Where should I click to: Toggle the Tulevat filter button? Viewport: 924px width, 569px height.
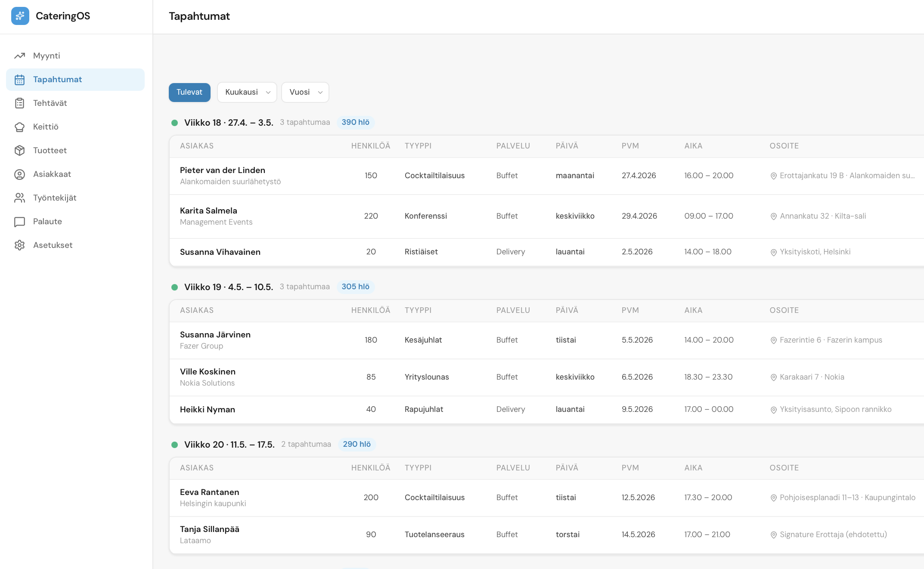point(189,92)
